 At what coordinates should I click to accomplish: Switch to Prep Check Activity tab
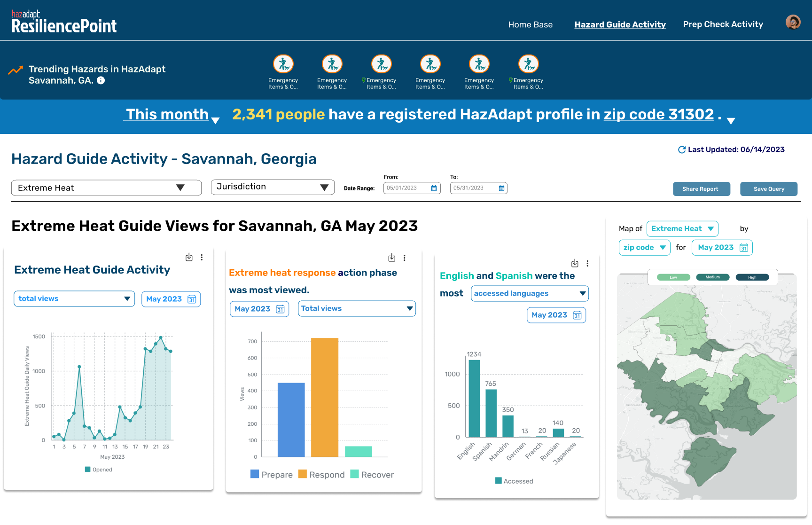tap(723, 24)
